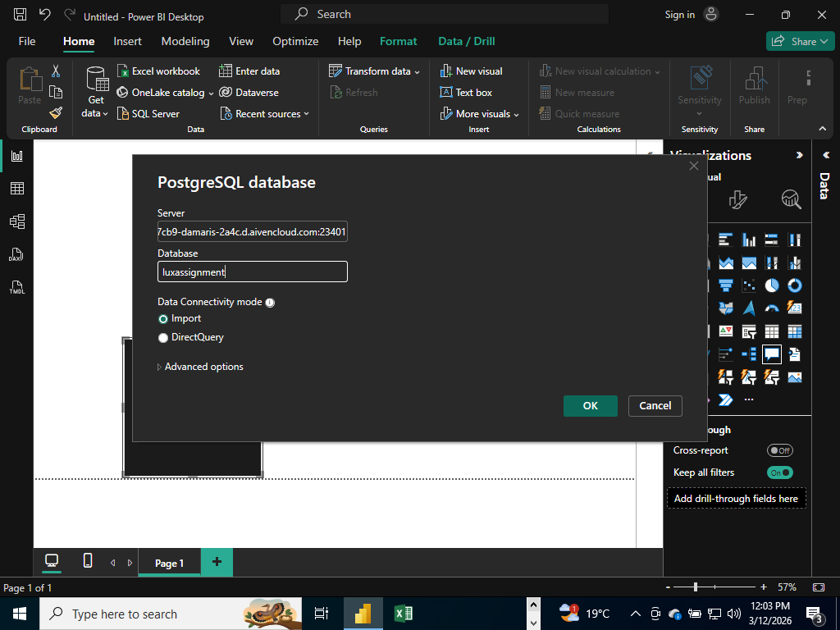Collapse the ribbon with the chevron
Screen dimensions: 840x630
point(822,129)
